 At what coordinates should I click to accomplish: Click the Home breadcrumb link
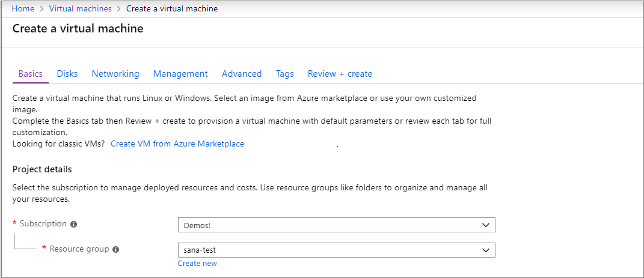pos(23,9)
